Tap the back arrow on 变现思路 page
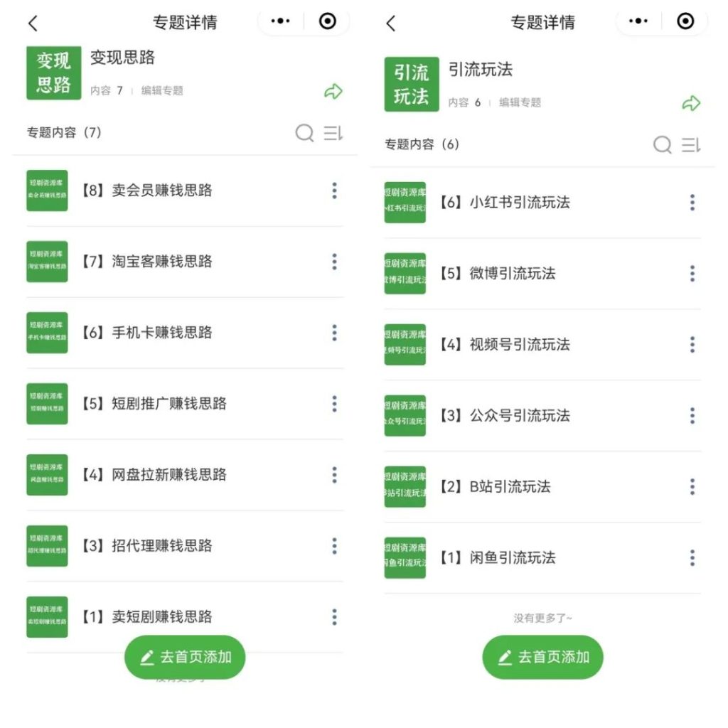Image resolution: width=728 pixels, height=728 pixels. pyautogui.click(x=33, y=22)
